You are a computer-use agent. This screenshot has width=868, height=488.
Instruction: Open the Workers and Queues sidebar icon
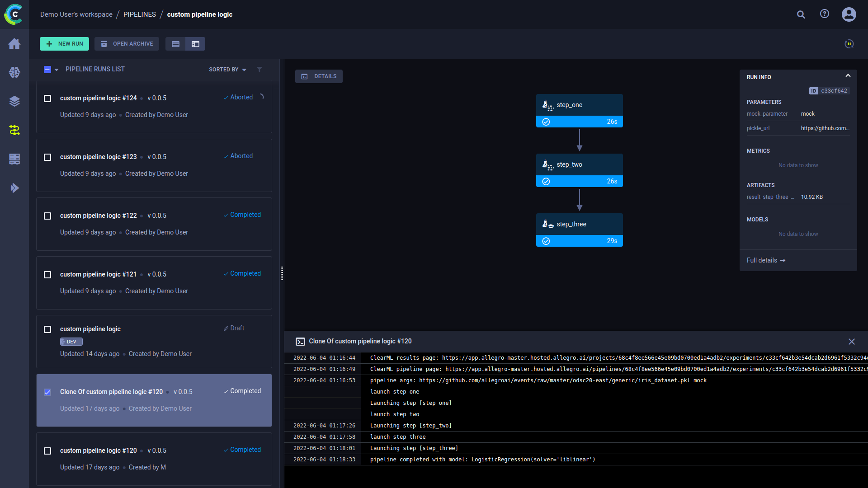[x=14, y=188]
